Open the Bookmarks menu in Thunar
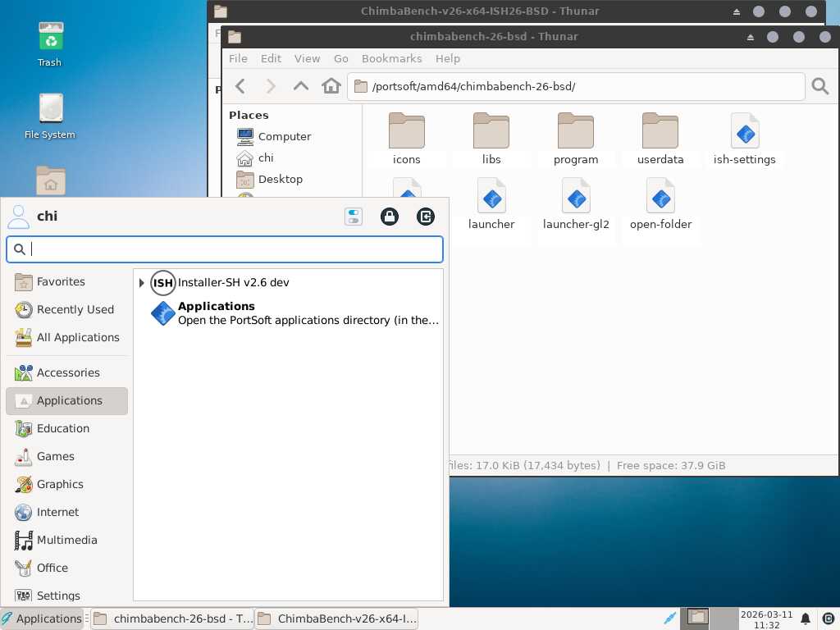The height and width of the screenshot is (630, 840). [x=391, y=59]
